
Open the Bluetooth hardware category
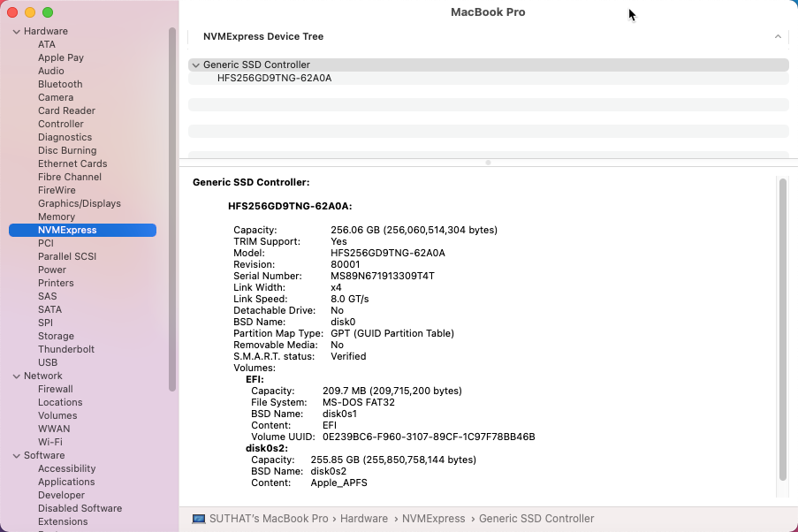(x=60, y=84)
